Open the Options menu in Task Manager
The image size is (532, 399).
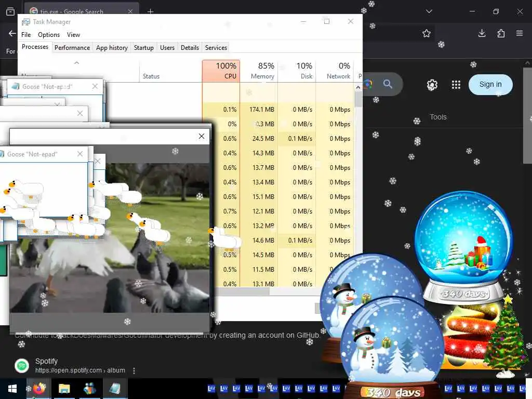pyautogui.click(x=49, y=35)
